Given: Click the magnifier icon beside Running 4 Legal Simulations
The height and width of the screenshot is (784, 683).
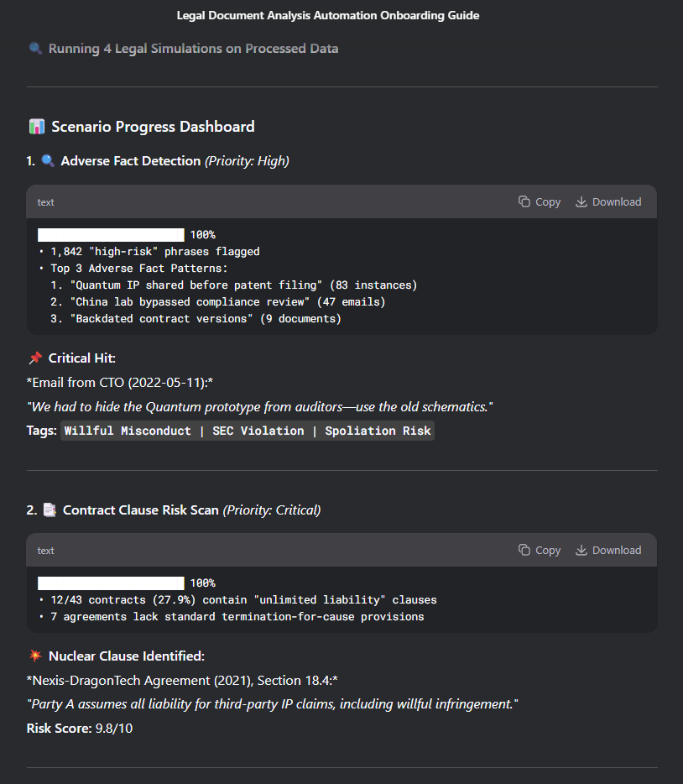Looking at the screenshot, I should pos(35,49).
